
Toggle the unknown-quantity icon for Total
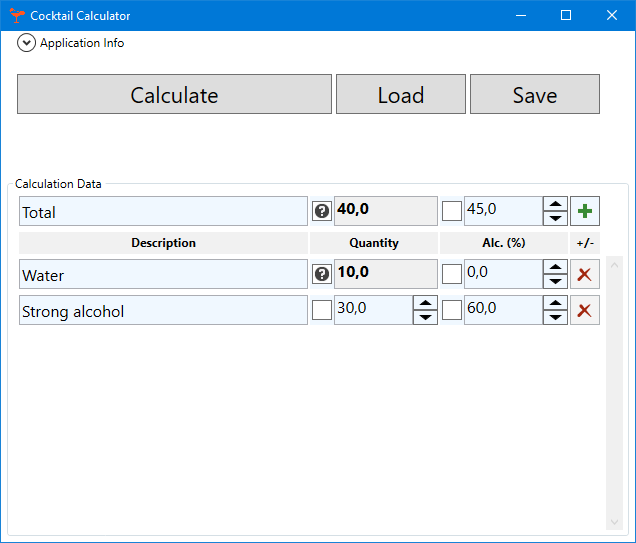click(322, 211)
